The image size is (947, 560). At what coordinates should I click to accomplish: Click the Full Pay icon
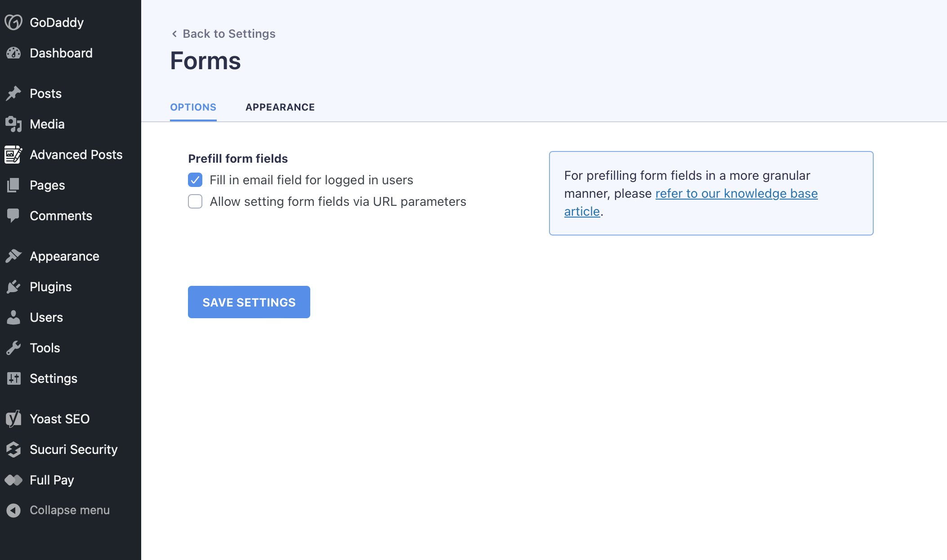(13, 480)
